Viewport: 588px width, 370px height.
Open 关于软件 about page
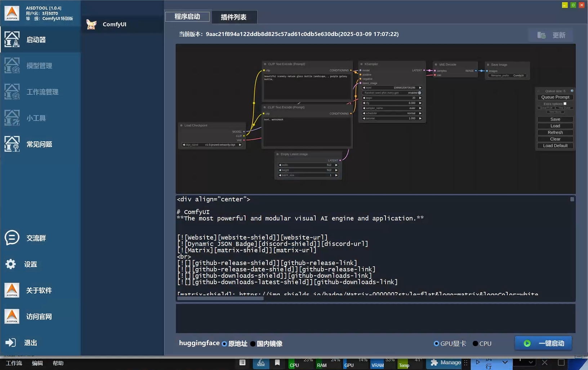coord(40,290)
